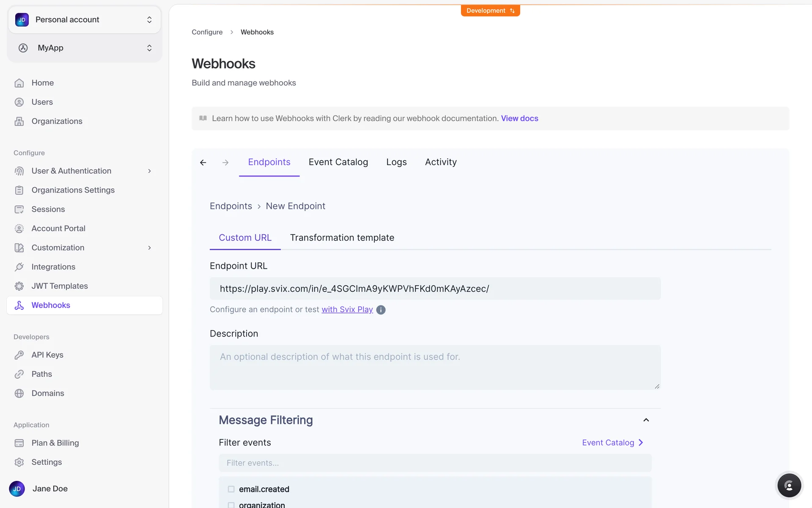The height and width of the screenshot is (508, 812).
Task: Click into the Filter events search field
Action: (435, 463)
